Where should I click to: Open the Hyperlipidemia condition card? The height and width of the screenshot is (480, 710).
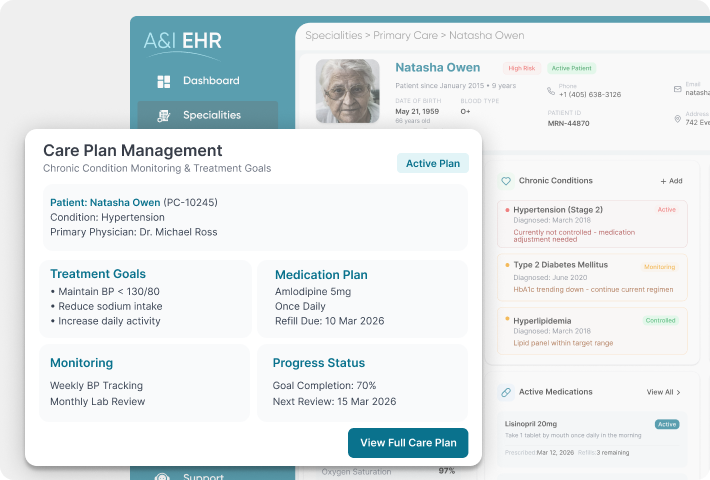point(592,331)
